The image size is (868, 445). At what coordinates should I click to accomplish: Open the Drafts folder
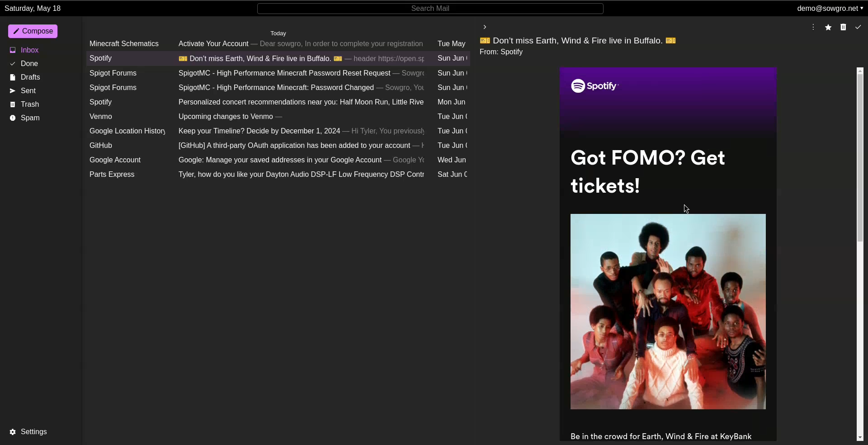pos(31,77)
